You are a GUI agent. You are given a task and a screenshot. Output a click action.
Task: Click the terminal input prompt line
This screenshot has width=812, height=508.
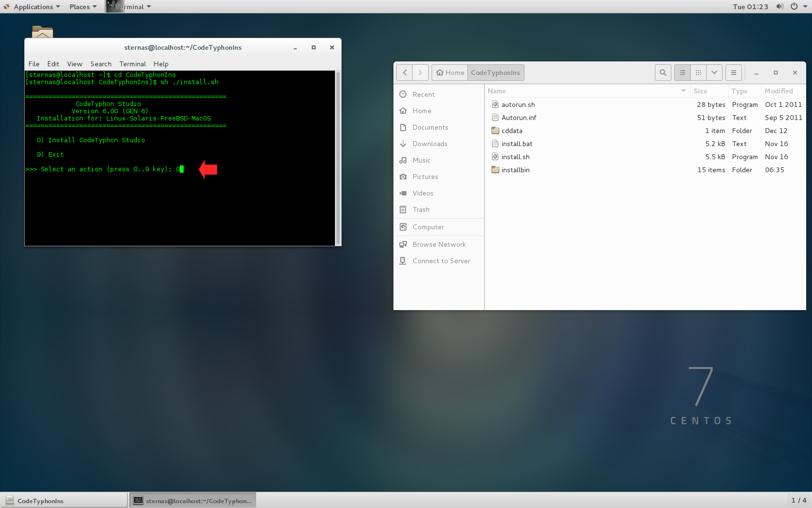pos(104,169)
